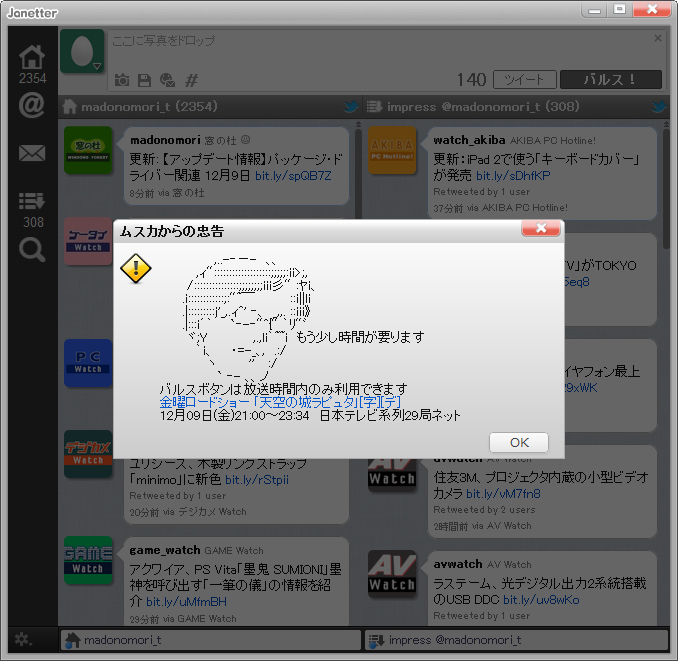This screenshot has width=678, height=661.
Task: Click the ケータイ Watch avatar
Action: (88, 241)
